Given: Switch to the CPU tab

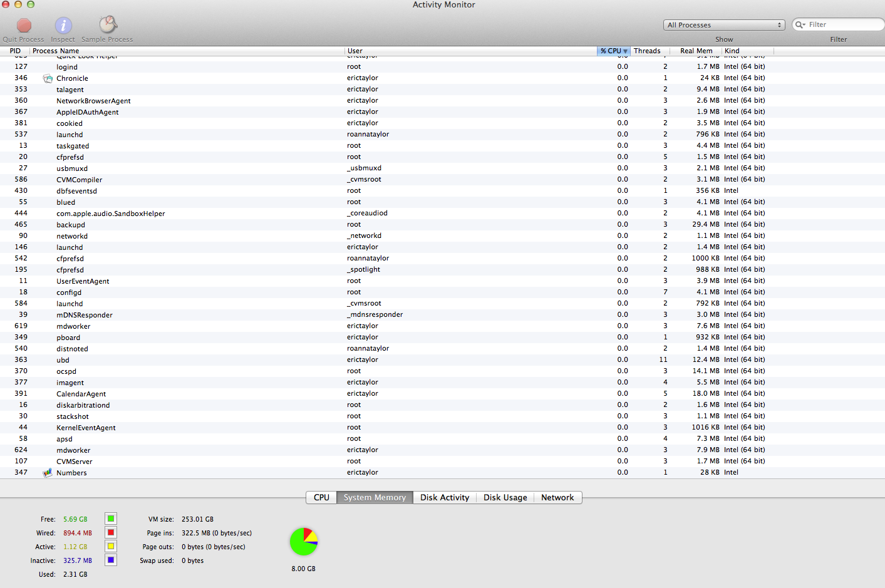Looking at the screenshot, I should click(321, 497).
